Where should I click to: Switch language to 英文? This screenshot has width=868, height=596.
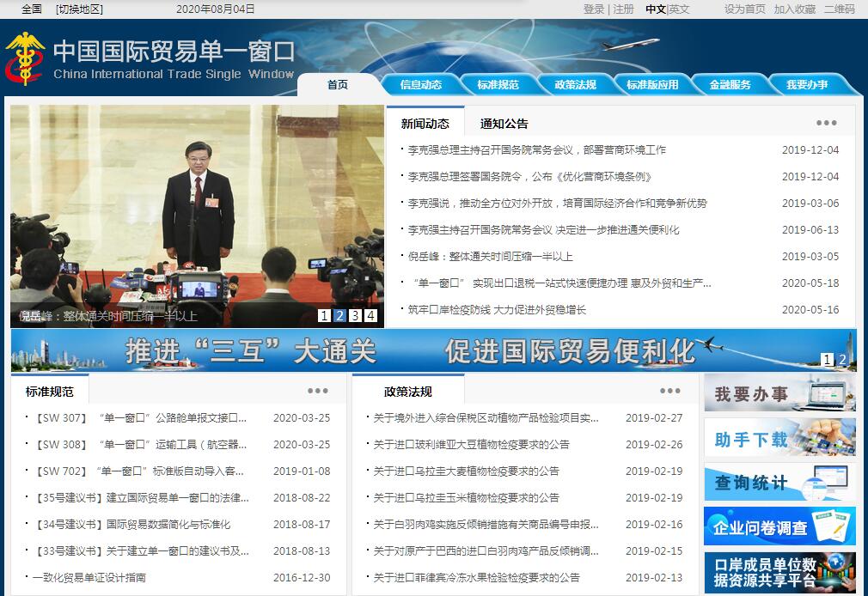679,9
